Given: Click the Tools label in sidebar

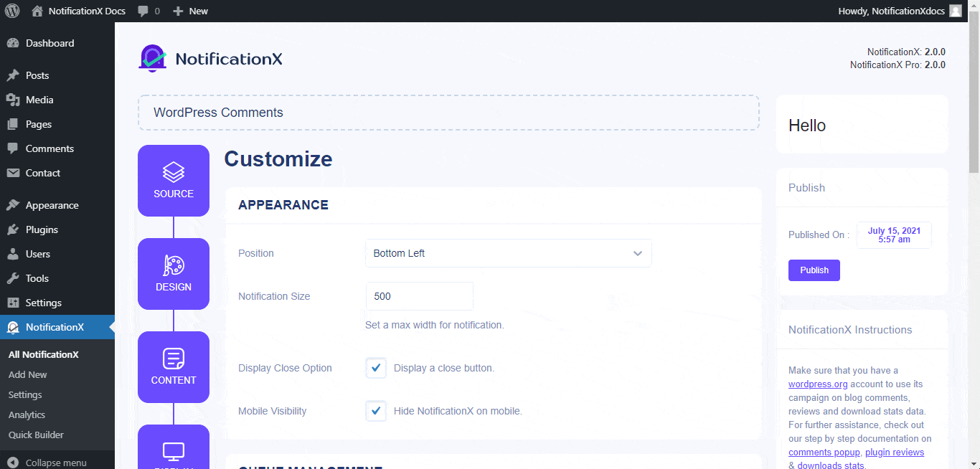Looking at the screenshot, I should click(x=37, y=278).
